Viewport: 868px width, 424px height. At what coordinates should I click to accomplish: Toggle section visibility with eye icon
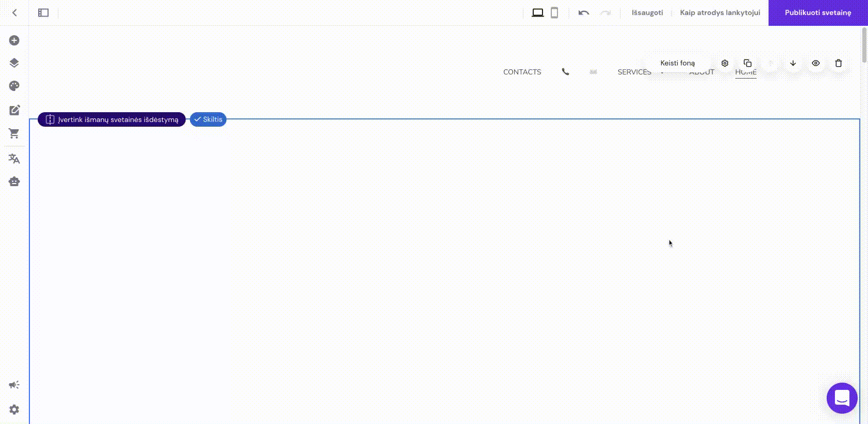[x=816, y=63]
